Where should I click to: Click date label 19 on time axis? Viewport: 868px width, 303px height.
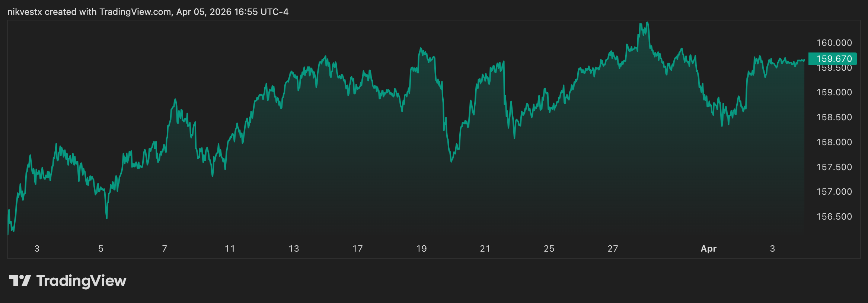421,249
